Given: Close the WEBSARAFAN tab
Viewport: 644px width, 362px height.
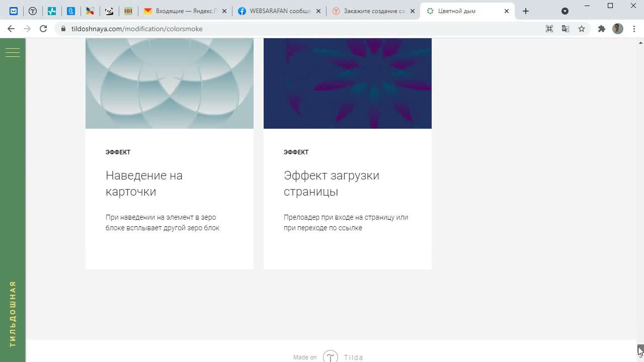Looking at the screenshot, I should click(x=318, y=11).
